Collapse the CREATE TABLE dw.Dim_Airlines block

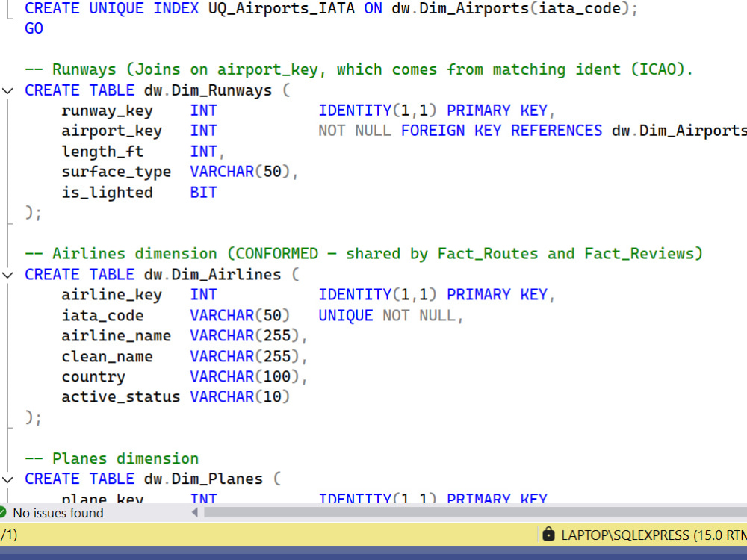point(7,275)
